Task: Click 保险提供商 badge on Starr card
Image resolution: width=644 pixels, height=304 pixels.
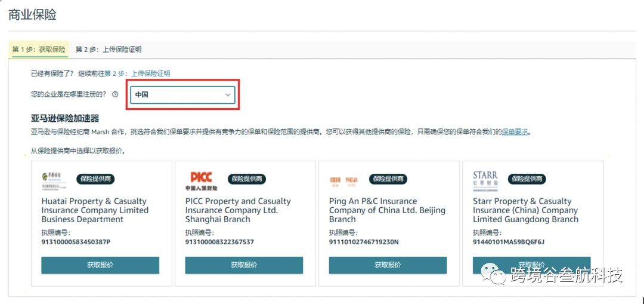Action: [527, 179]
